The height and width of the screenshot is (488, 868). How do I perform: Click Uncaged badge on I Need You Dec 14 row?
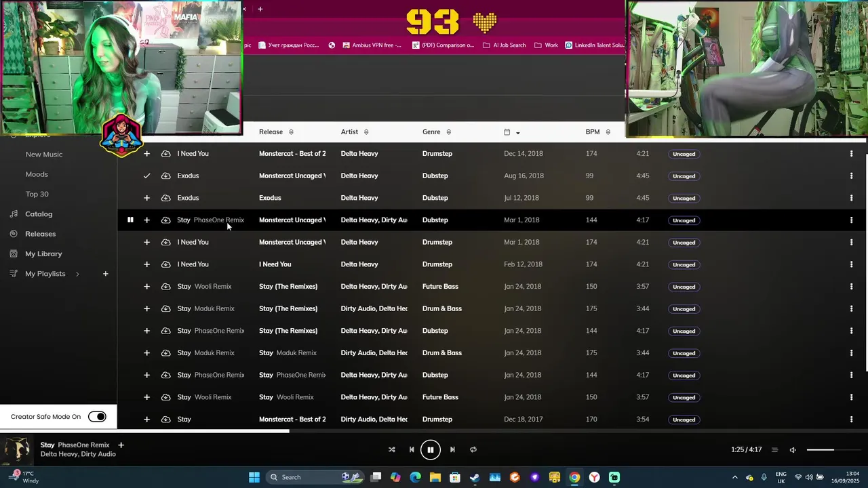[684, 154]
